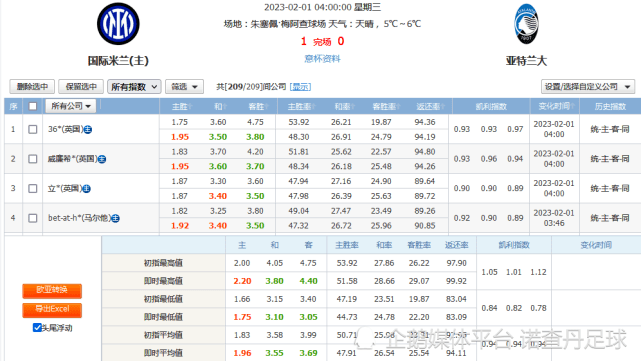Check the box for row 4 bet-at-h*

(x=33, y=218)
